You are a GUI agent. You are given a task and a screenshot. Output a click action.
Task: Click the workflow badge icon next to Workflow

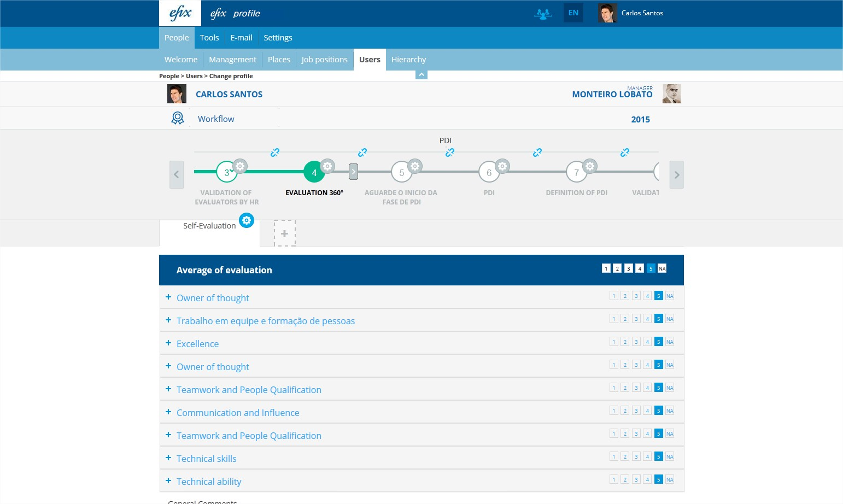177,118
